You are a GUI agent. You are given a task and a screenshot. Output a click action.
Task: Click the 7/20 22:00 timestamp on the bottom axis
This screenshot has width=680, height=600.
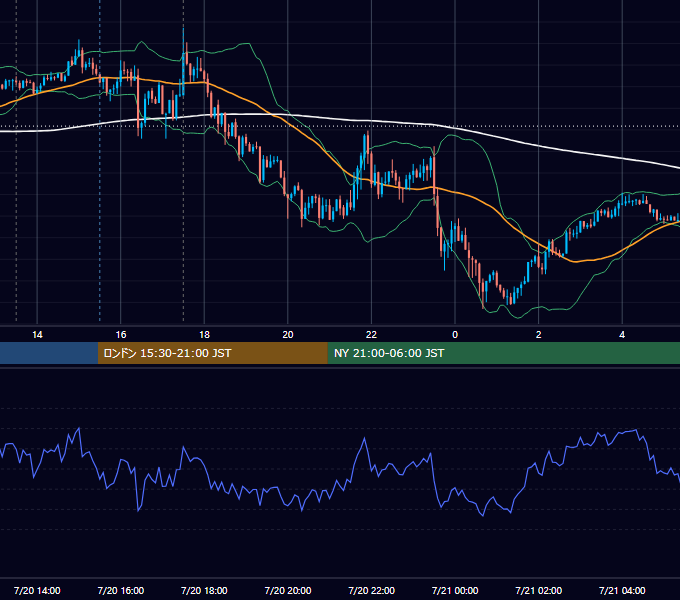(x=372, y=590)
